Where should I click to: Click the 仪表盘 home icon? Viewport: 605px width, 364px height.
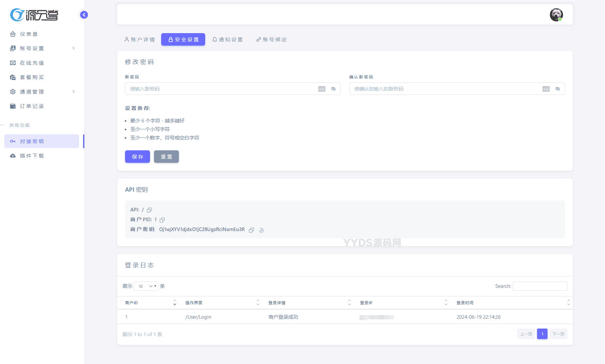click(13, 34)
